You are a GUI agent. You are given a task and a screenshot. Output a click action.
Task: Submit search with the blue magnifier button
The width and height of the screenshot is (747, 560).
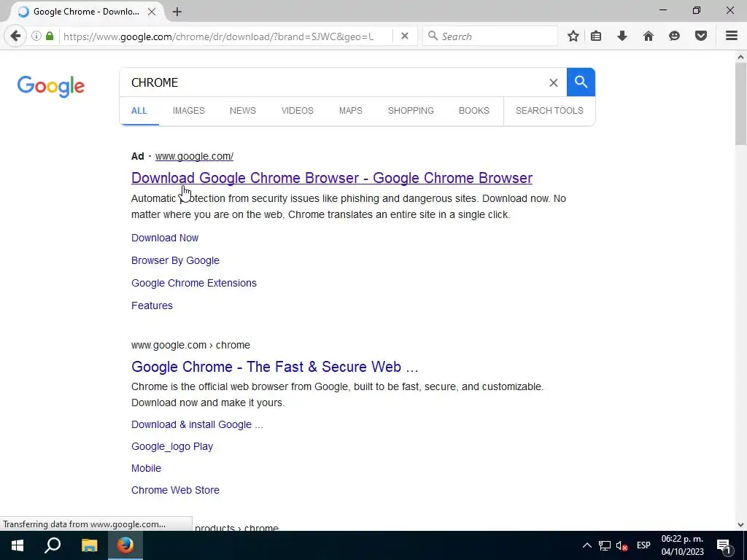[581, 82]
